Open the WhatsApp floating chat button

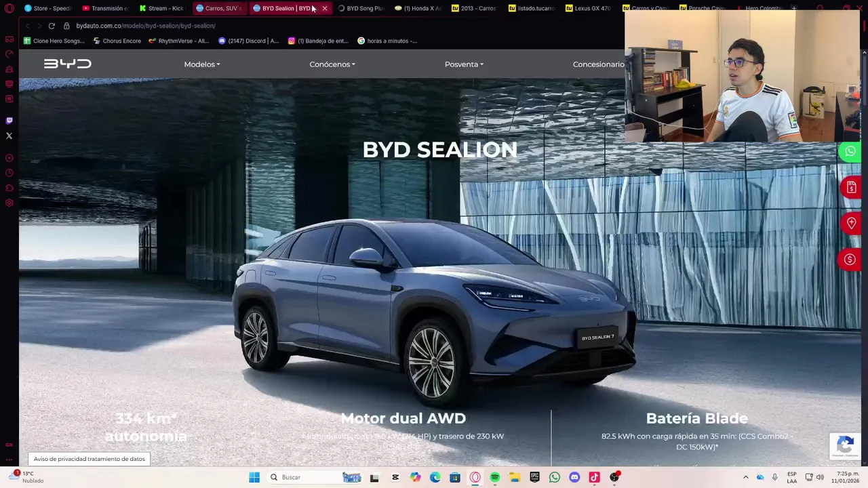(x=850, y=151)
